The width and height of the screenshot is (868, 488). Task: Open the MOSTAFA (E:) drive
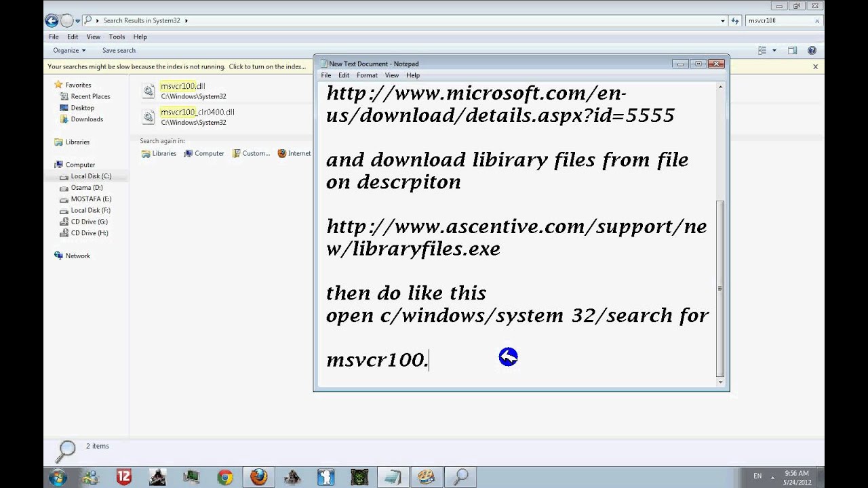coord(91,199)
